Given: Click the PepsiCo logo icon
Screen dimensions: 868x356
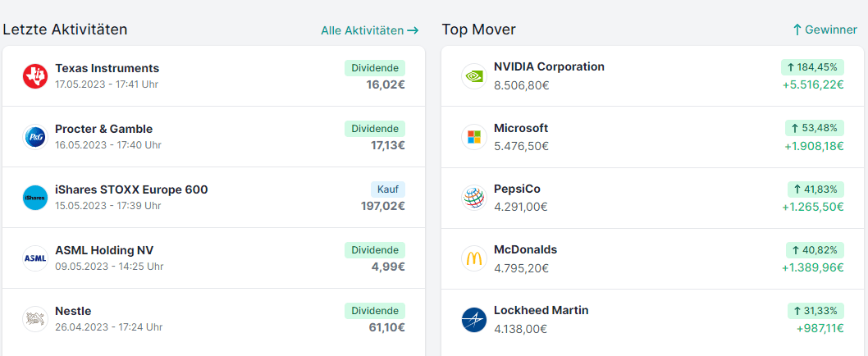Looking at the screenshot, I should [474, 198].
